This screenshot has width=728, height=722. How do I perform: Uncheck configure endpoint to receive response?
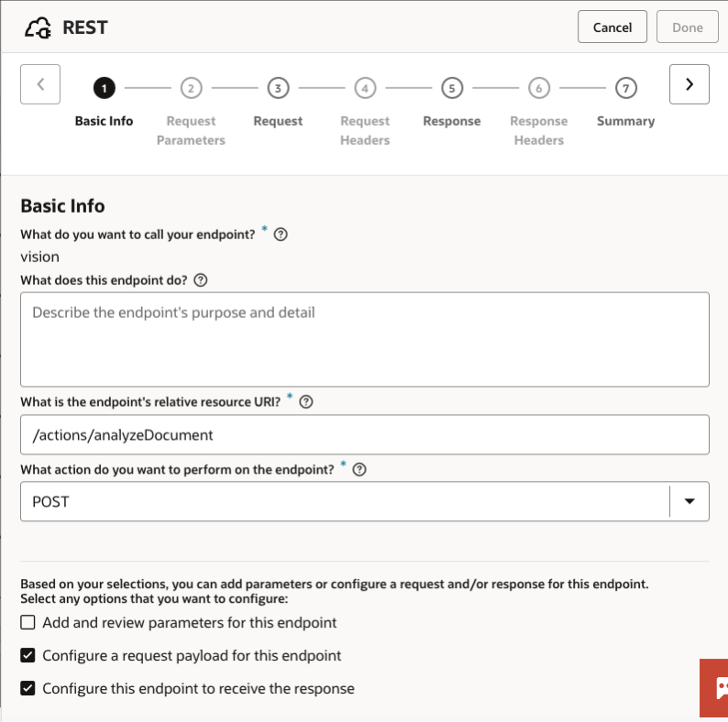click(28, 688)
